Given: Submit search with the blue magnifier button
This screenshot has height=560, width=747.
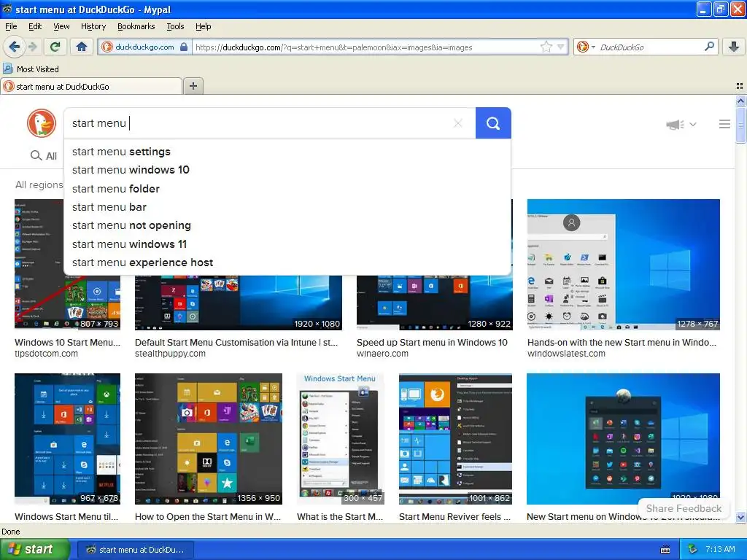Looking at the screenshot, I should pyautogui.click(x=493, y=123).
